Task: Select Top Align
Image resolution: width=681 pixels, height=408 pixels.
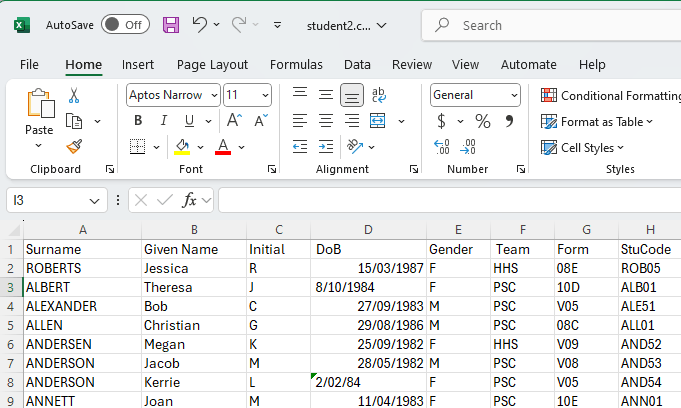Action: (x=300, y=93)
